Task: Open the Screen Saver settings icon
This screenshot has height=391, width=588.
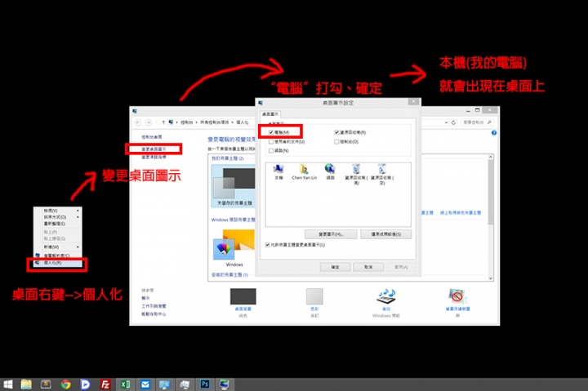Action: 457,303
